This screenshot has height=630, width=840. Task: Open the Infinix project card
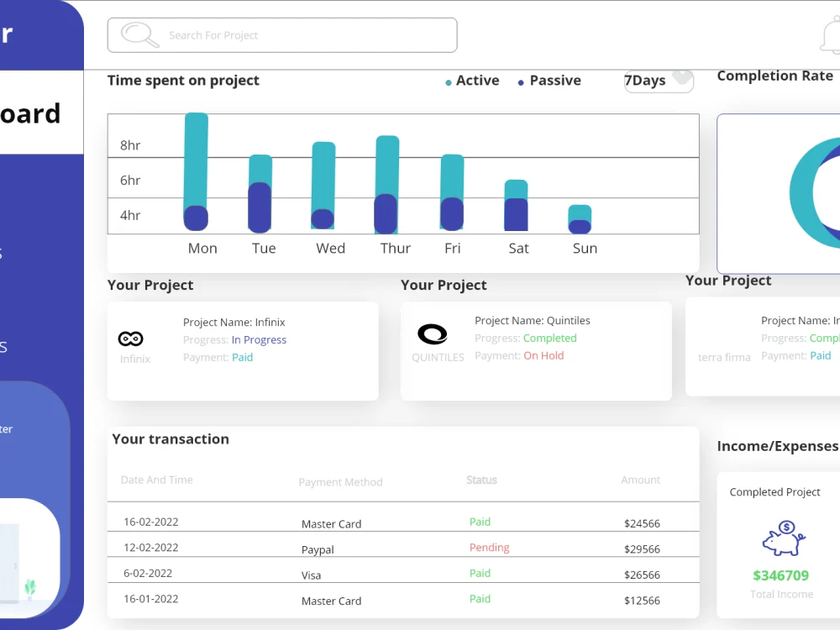click(243, 351)
